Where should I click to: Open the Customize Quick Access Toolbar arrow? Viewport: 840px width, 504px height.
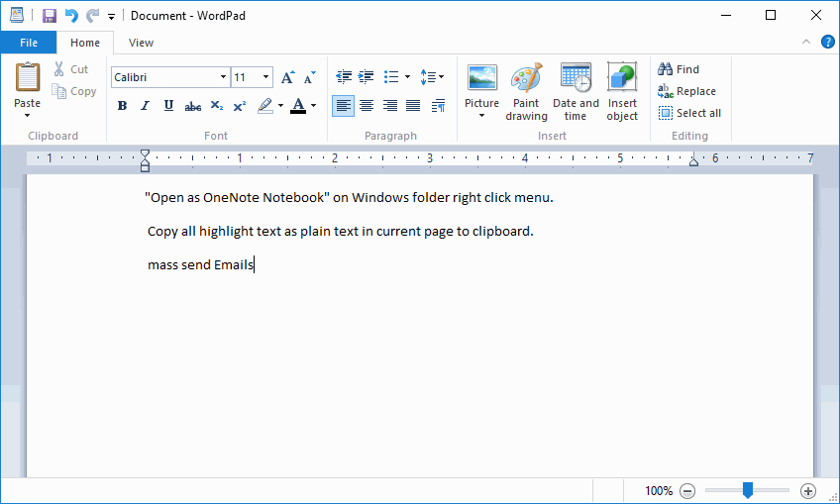click(111, 17)
